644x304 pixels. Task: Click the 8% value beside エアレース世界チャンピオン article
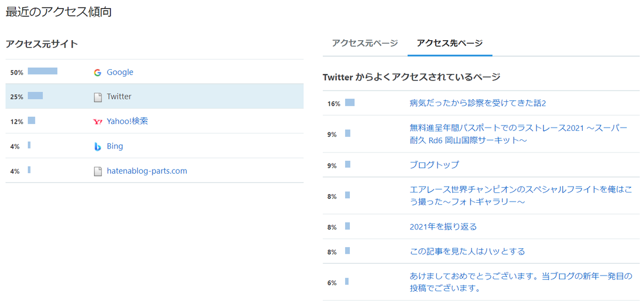[x=332, y=197]
